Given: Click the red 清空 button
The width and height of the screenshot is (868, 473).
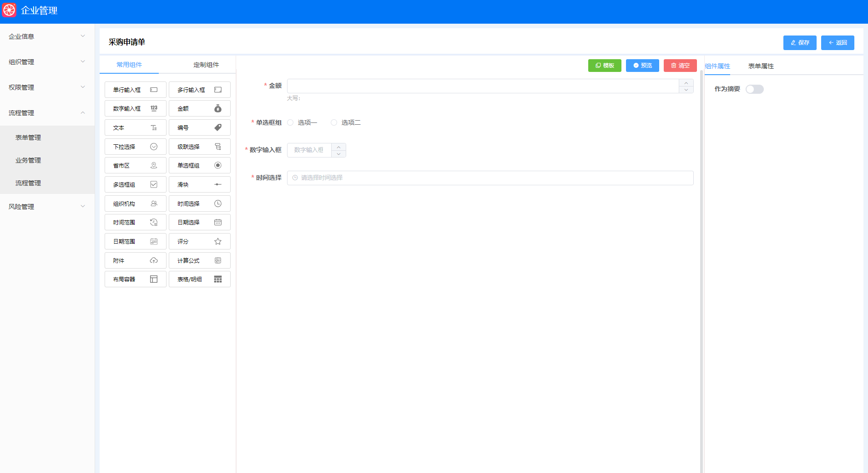Looking at the screenshot, I should 680,66.
